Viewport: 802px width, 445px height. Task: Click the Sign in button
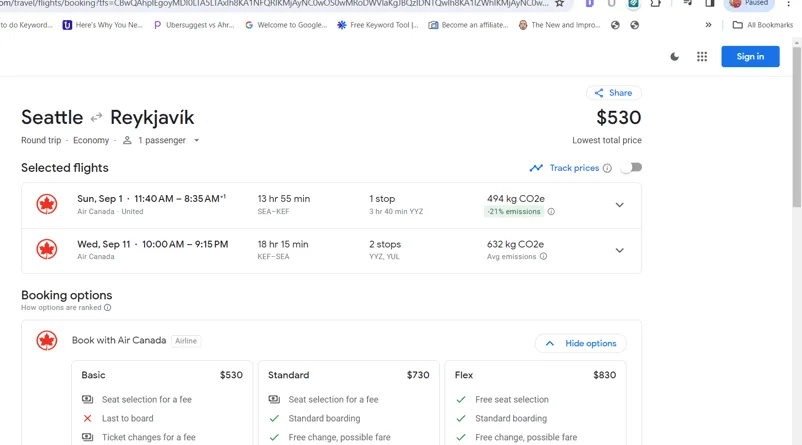[750, 57]
